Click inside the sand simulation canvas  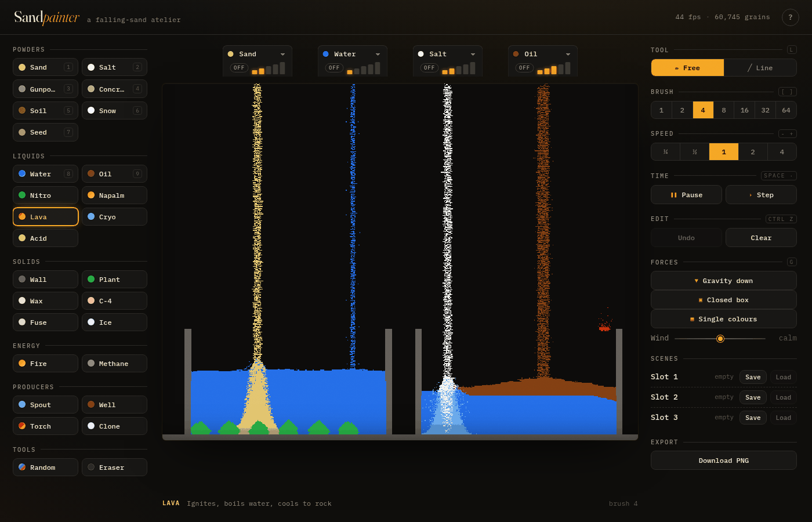tap(400, 262)
